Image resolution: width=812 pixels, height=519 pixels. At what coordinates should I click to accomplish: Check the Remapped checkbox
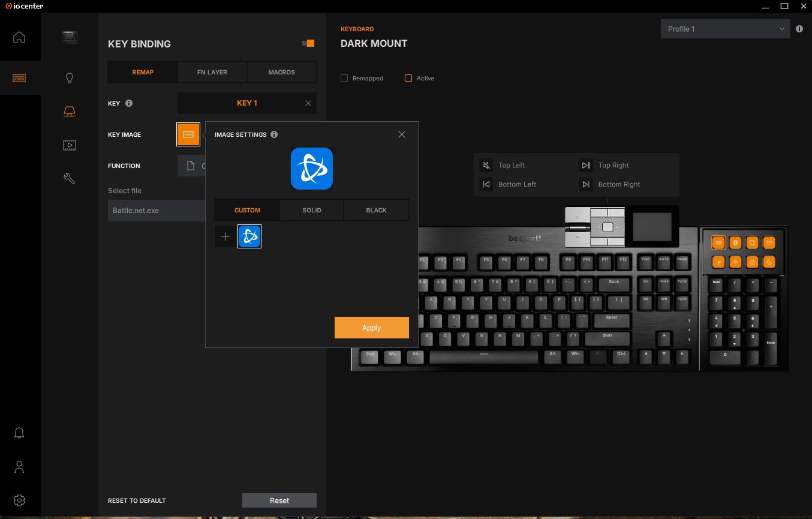point(344,78)
